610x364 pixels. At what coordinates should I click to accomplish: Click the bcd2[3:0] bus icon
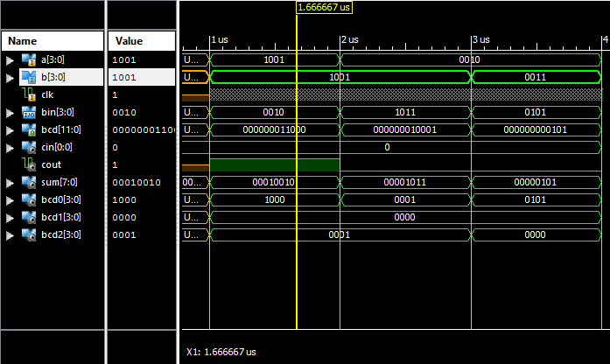tap(29, 234)
